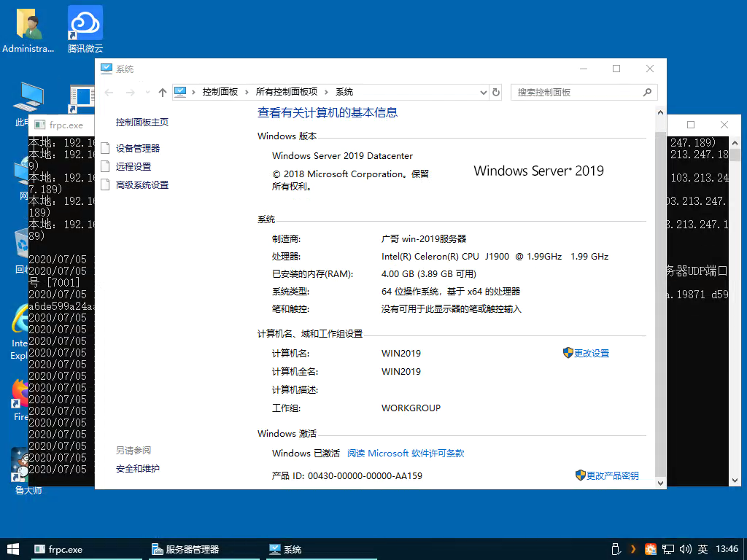
Task: Click the 计算机全名 value "WIN2019"
Action: (x=401, y=371)
